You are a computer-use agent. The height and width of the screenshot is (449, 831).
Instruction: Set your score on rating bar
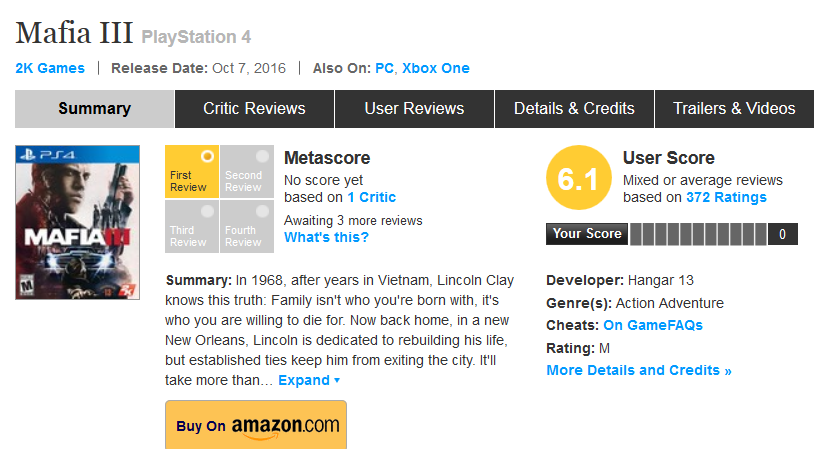[698, 234]
